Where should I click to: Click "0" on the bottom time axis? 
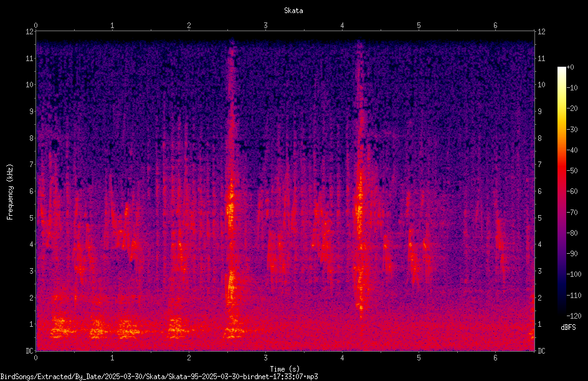tap(36, 358)
